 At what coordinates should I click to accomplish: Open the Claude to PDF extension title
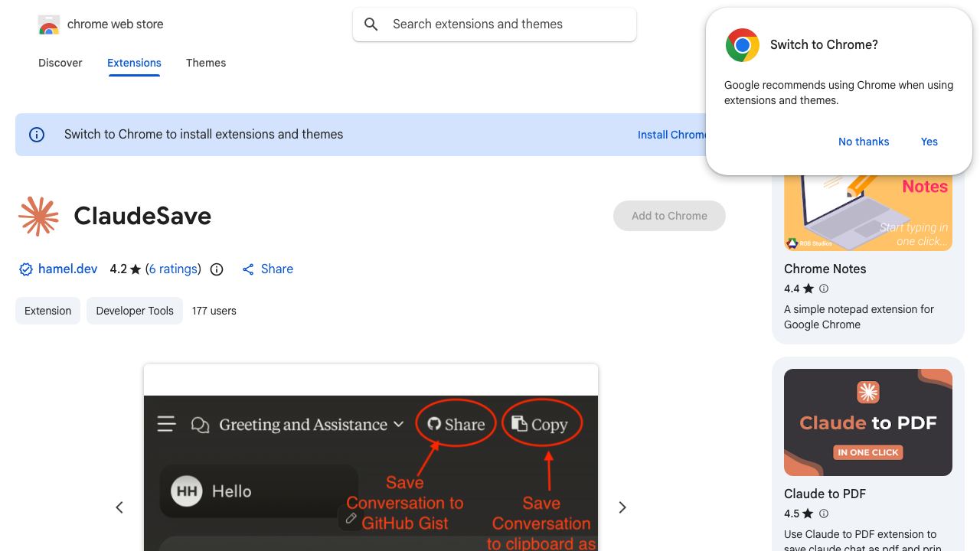pyautogui.click(x=825, y=494)
